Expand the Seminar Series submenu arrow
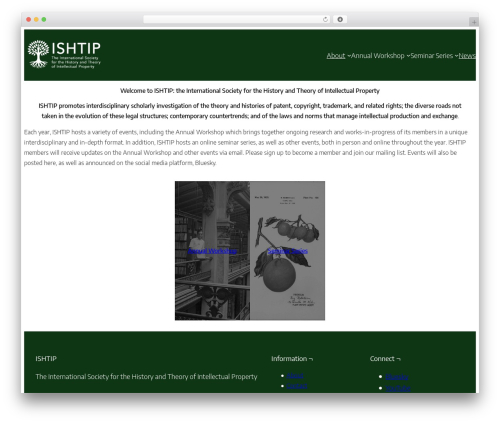 click(456, 56)
